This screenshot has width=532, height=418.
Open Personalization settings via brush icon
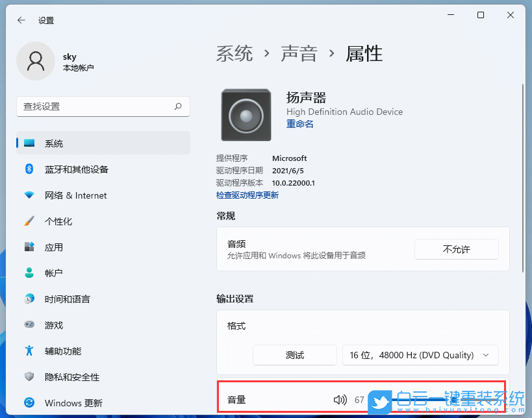[x=29, y=221]
